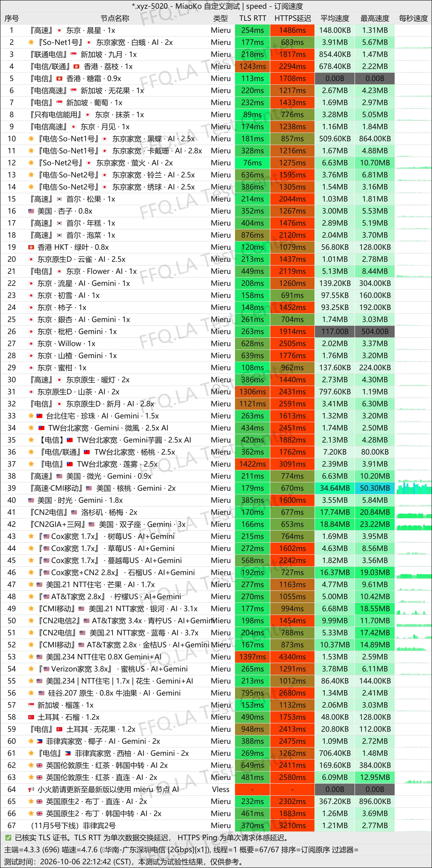Click the 节点名称 column header
The height and width of the screenshot is (868, 432).
point(115,18)
